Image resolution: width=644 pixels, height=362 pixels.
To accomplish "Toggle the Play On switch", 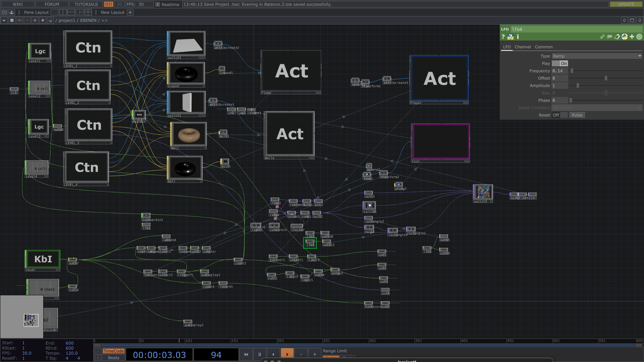I will click(x=560, y=64).
